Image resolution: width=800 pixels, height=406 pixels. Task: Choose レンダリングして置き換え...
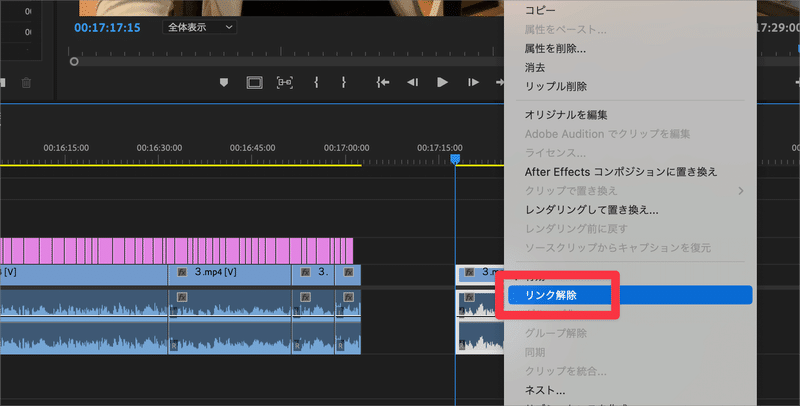pos(591,210)
